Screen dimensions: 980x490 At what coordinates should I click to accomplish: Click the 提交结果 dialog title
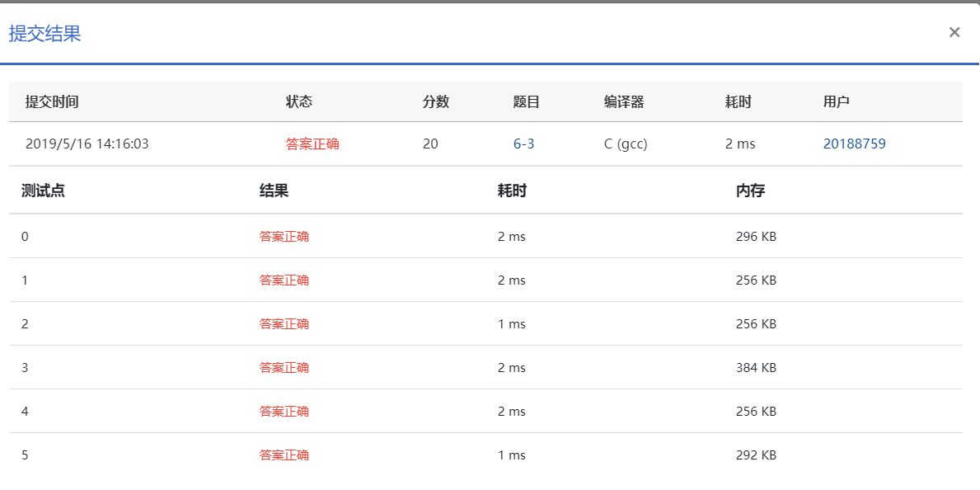point(45,34)
